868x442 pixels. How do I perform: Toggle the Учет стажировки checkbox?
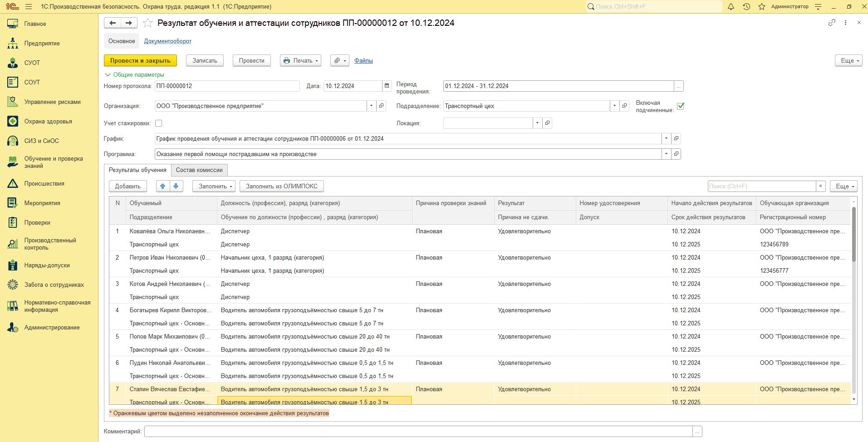point(158,123)
